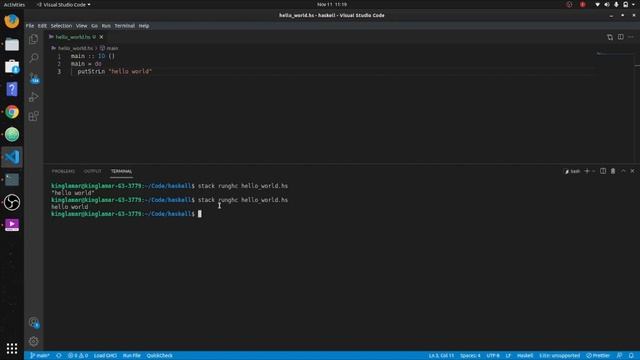640x360 pixels.
Task: Click the main* git branch in status bar
Action: [x=40, y=356]
